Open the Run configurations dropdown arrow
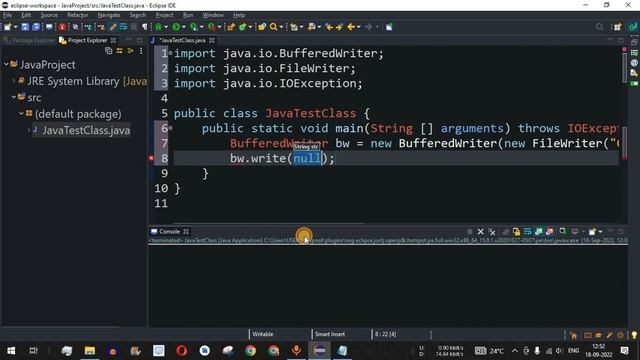Image resolution: width=640 pixels, height=360 pixels. [184, 27]
